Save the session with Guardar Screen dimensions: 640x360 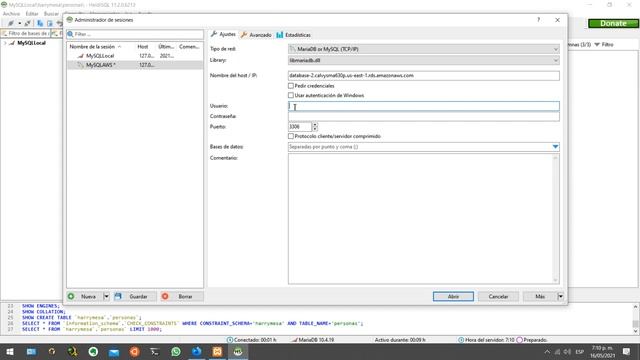pyautogui.click(x=134, y=296)
